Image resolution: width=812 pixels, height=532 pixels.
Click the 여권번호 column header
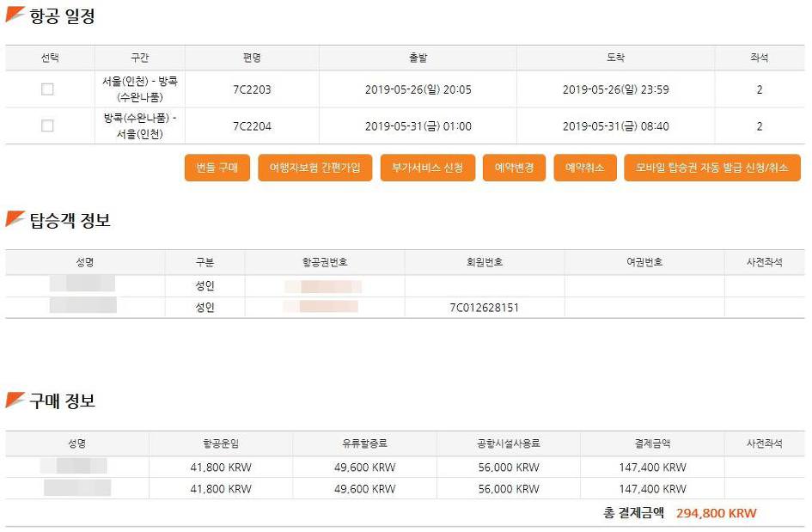click(x=644, y=262)
